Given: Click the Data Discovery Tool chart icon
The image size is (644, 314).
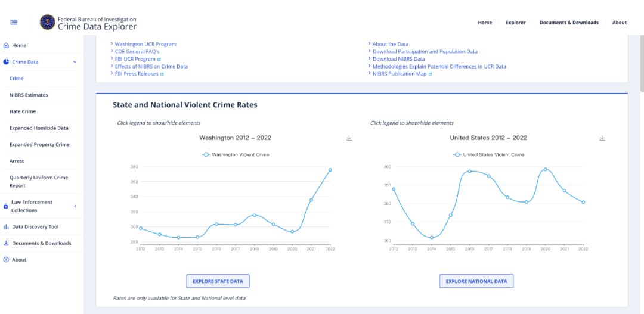Looking at the screenshot, I should tap(6, 227).
